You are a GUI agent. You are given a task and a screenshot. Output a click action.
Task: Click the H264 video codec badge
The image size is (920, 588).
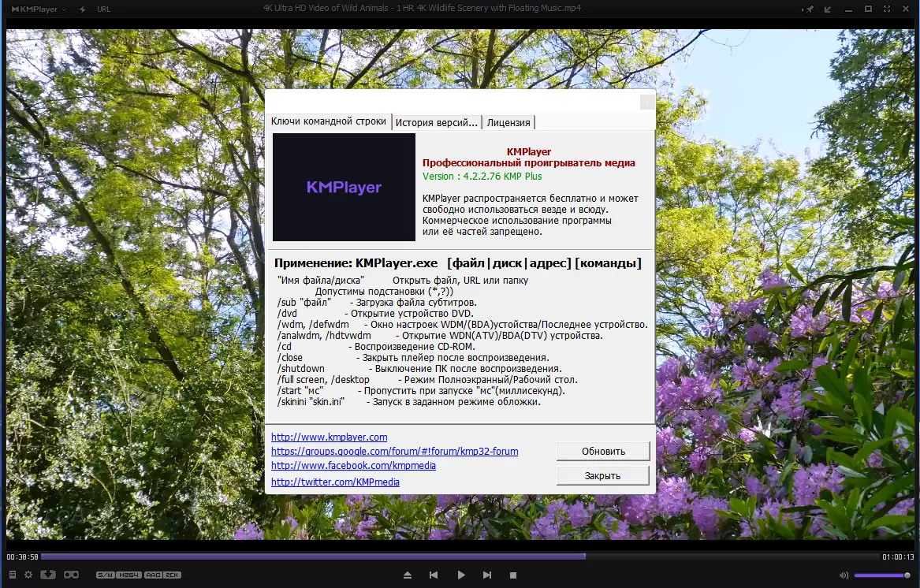(x=129, y=575)
